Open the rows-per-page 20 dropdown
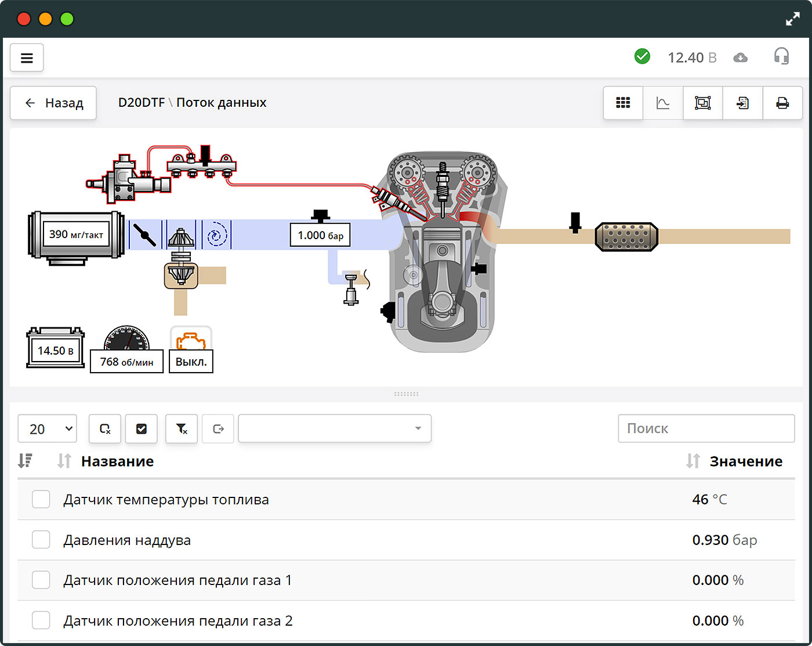This screenshot has height=646, width=812. click(x=48, y=429)
